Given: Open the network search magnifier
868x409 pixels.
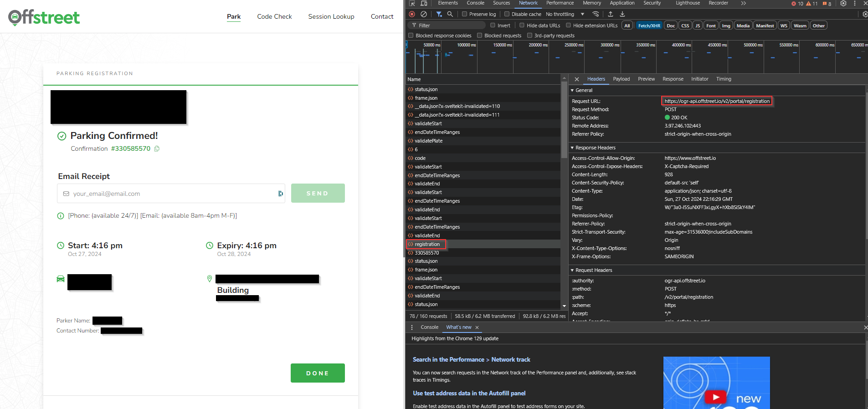Looking at the screenshot, I should [x=450, y=14].
